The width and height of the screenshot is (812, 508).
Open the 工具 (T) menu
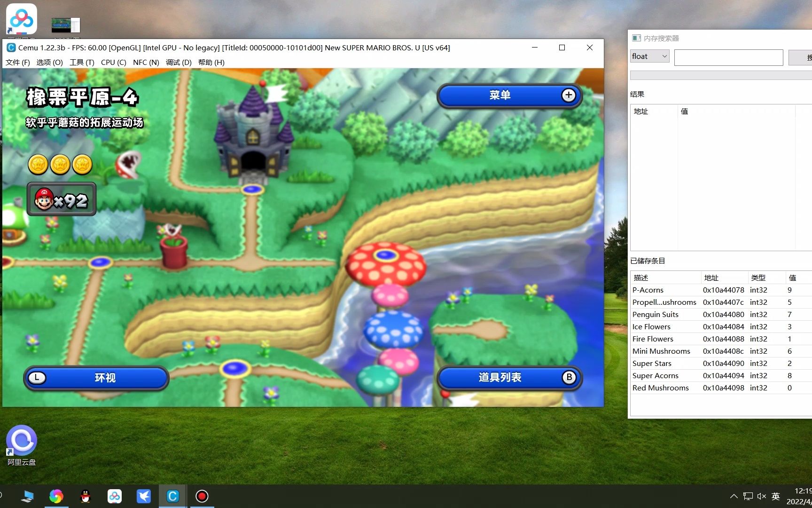tap(82, 62)
